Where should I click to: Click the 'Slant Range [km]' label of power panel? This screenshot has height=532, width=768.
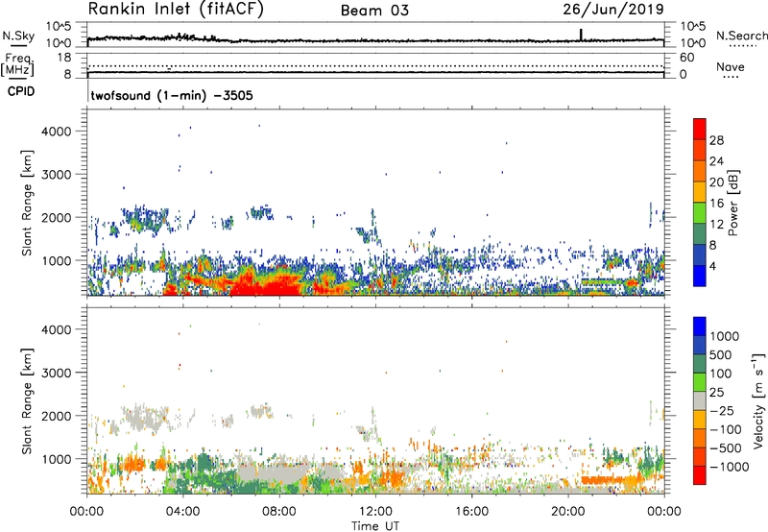click(27, 203)
